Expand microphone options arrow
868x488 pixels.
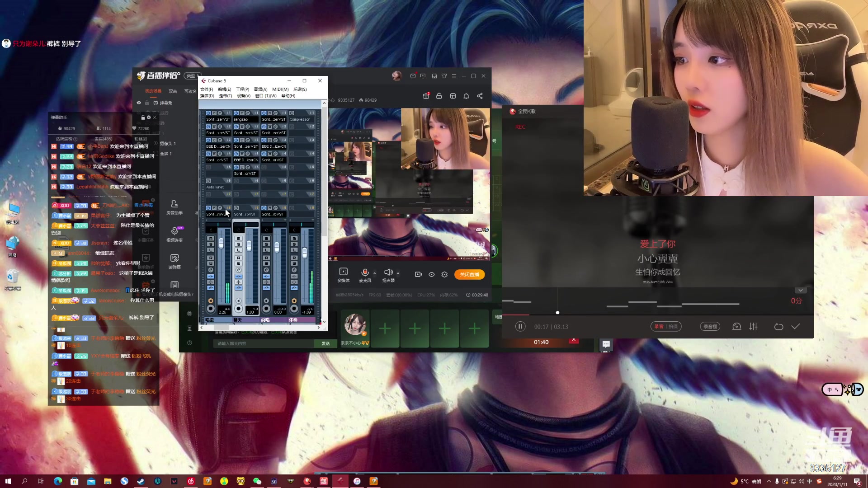(x=374, y=273)
